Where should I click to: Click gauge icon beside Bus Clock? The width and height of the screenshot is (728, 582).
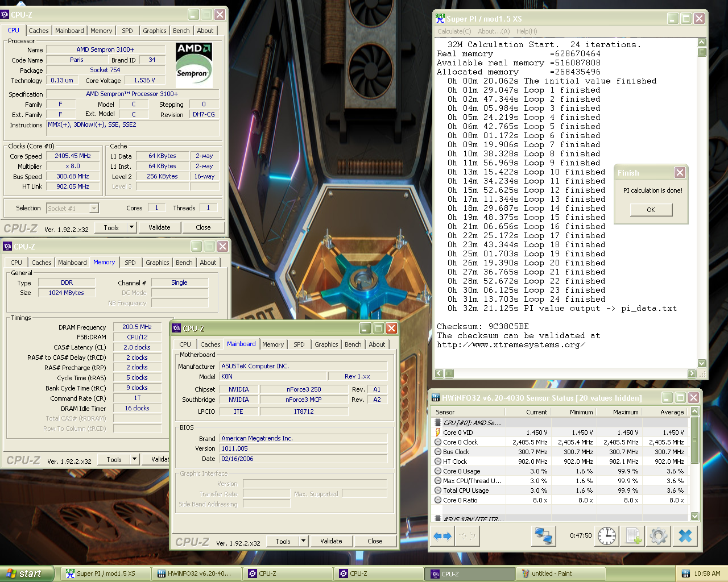coord(438,452)
